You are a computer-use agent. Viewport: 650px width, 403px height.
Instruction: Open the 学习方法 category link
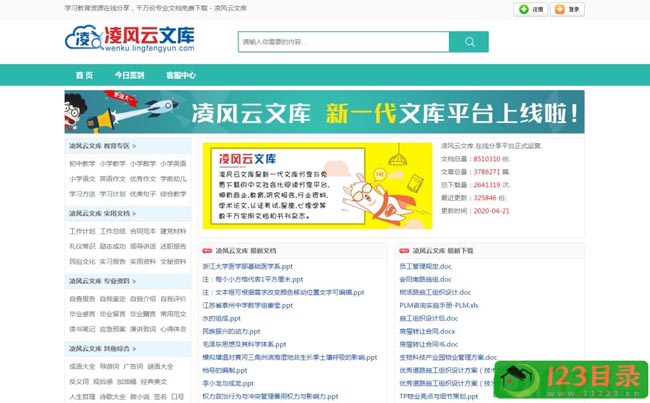point(82,194)
